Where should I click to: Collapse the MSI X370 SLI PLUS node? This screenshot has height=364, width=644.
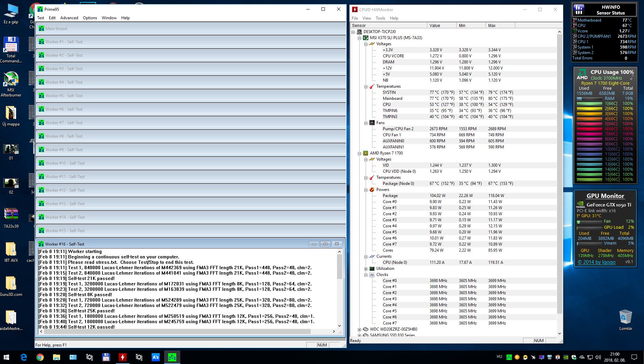[359, 38]
